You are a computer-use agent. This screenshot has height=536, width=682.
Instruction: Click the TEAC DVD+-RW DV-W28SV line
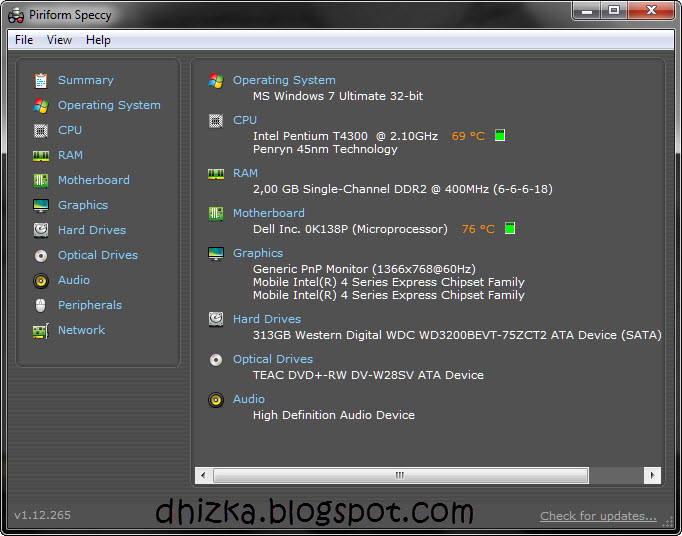368,375
